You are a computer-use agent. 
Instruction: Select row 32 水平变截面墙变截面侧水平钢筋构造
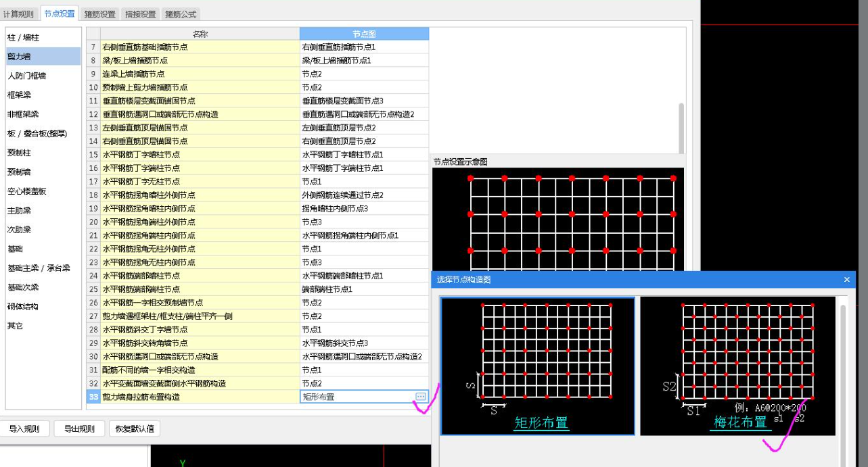[200, 383]
